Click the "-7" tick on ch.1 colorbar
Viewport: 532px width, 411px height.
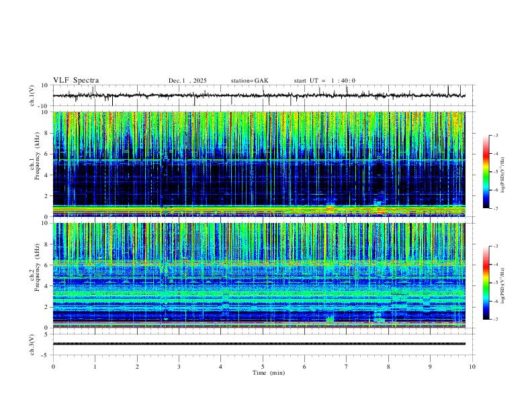(496, 208)
